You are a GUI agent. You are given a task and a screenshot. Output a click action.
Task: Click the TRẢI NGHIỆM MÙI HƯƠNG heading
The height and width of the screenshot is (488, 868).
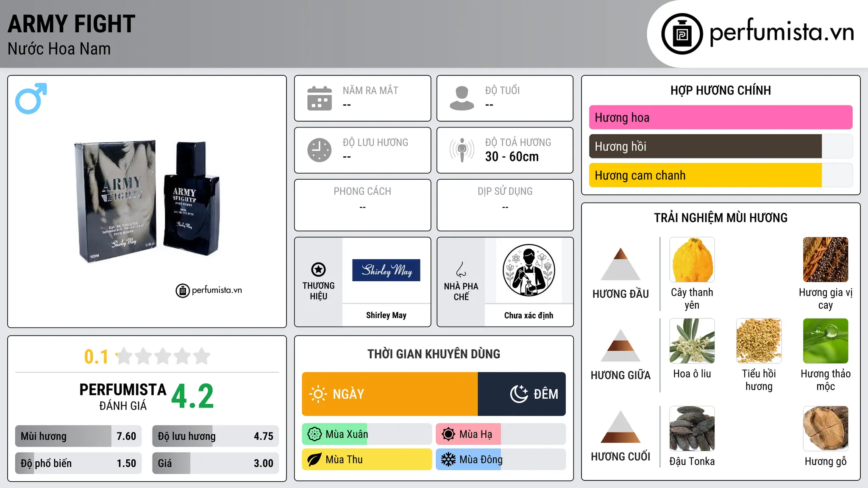point(721,218)
